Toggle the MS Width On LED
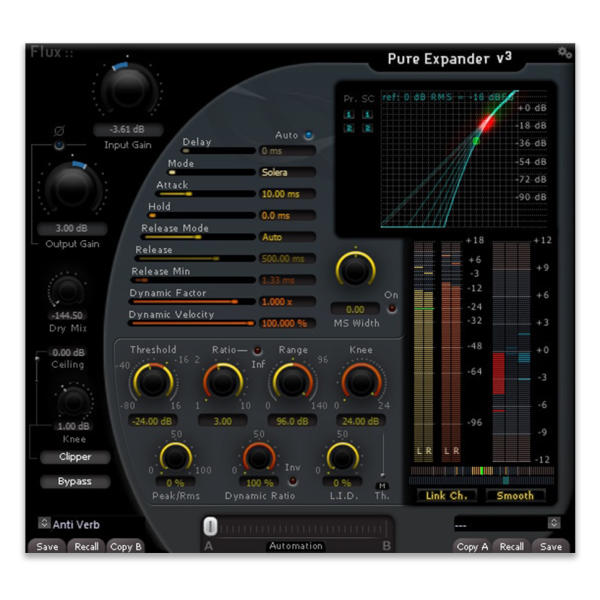This screenshot has width=600, height=600. pos(392,308)
